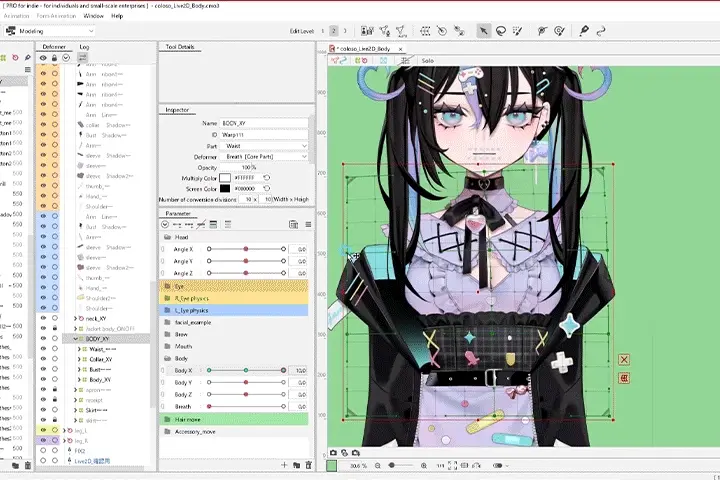This screenshot has height=480, width=720.
Task: Show the FIX2 row with visibility circle
Action: coord(43,451)
